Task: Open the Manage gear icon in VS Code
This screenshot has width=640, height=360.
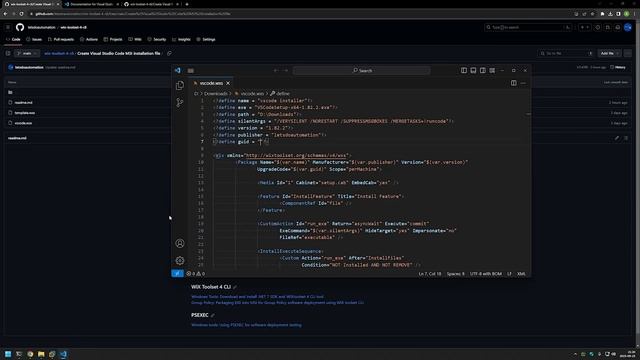Action: point(180,260)
